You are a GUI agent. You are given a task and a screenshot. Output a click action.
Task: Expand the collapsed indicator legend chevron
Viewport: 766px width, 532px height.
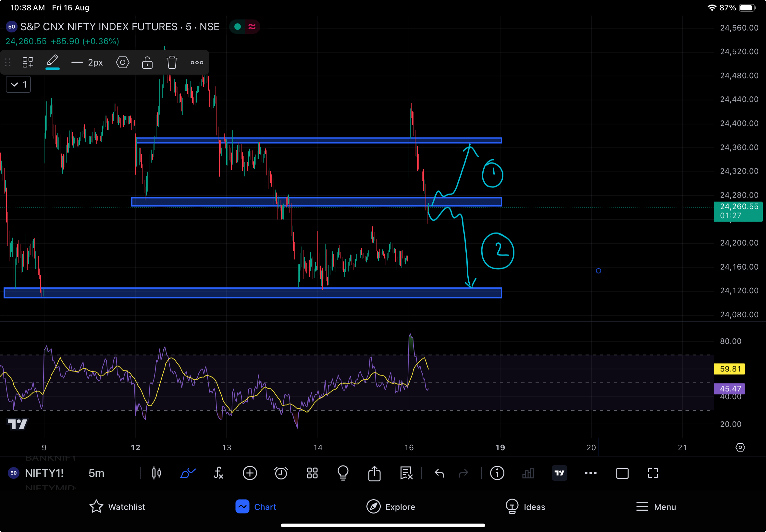pos(14,85)
